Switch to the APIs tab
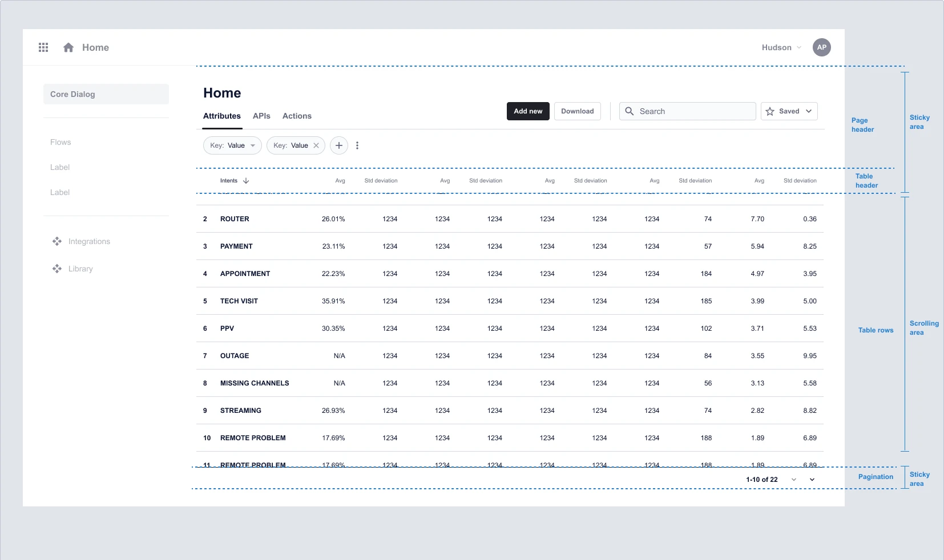The image size is (944, 560). [261, 116]
